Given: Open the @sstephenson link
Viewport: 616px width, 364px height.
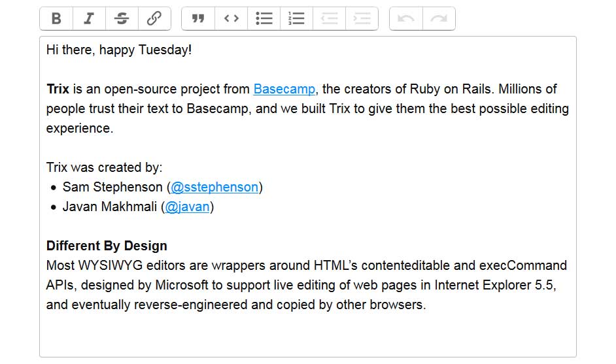Looking at the screenshot, I should coord(214,188).
